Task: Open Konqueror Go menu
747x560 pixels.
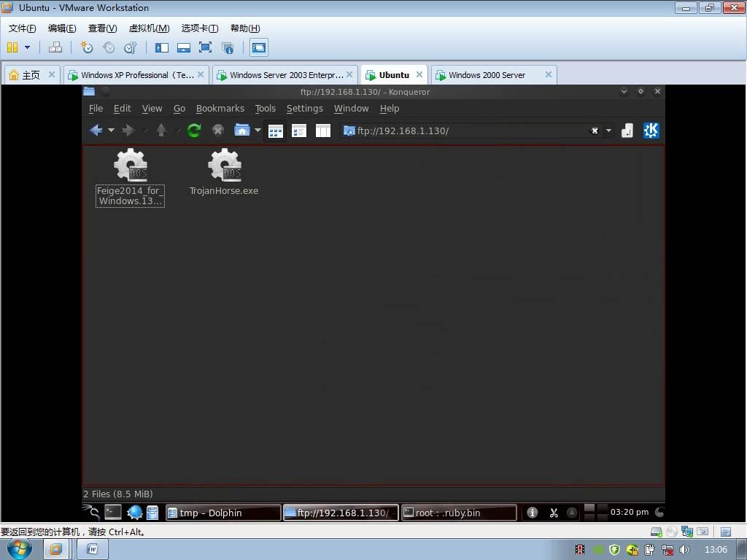Action: [x=179, y=109]
